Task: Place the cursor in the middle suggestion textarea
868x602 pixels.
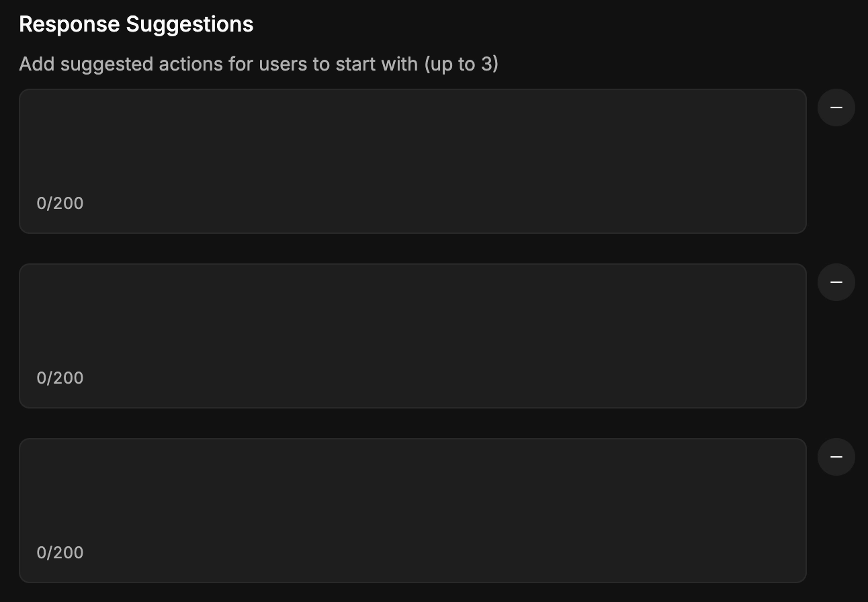Action: (x=413, y=336)
